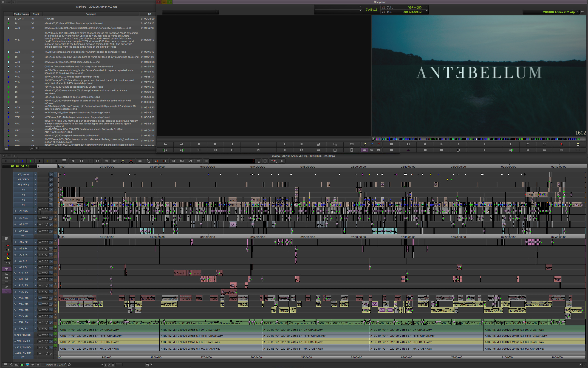Select the yellow Overwrite Trim tool in smart palette
The height and width of the screenshot is (368, 588).
tap(8, 259)
